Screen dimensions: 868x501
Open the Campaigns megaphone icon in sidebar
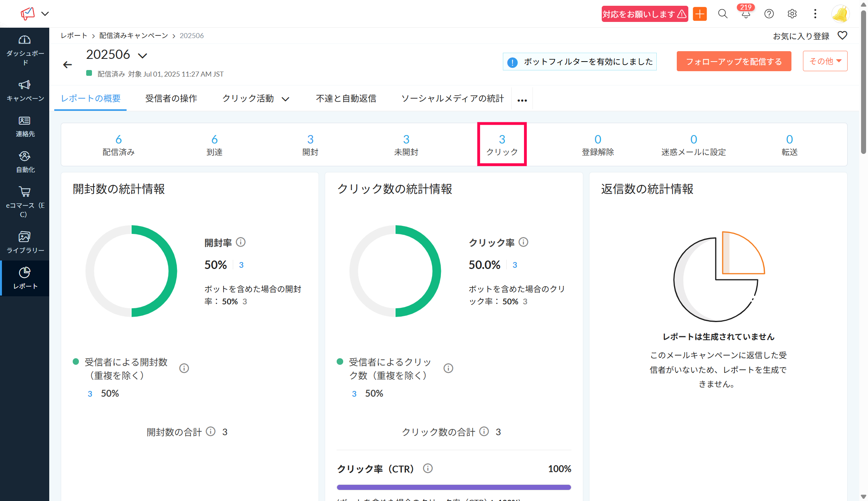[25, 85]
